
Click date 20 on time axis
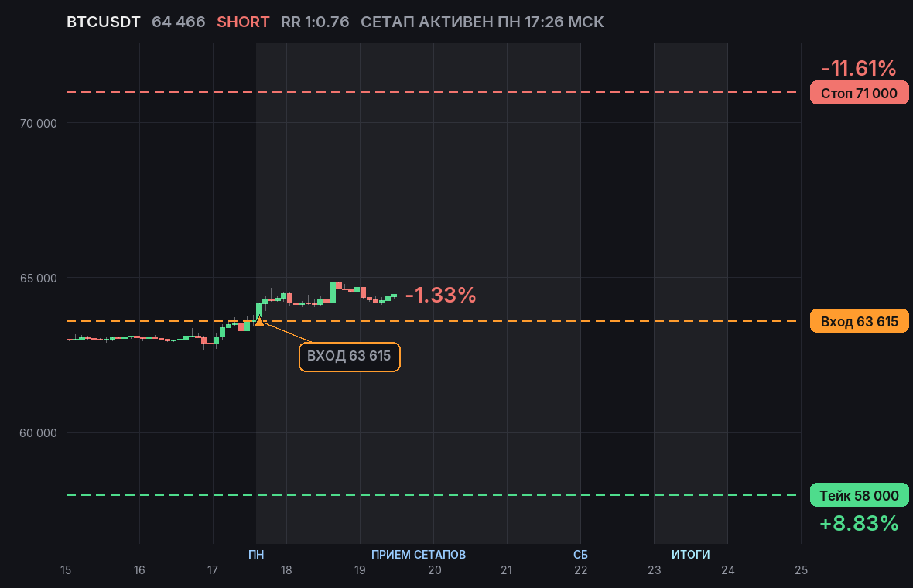click(x=434, y=570)
